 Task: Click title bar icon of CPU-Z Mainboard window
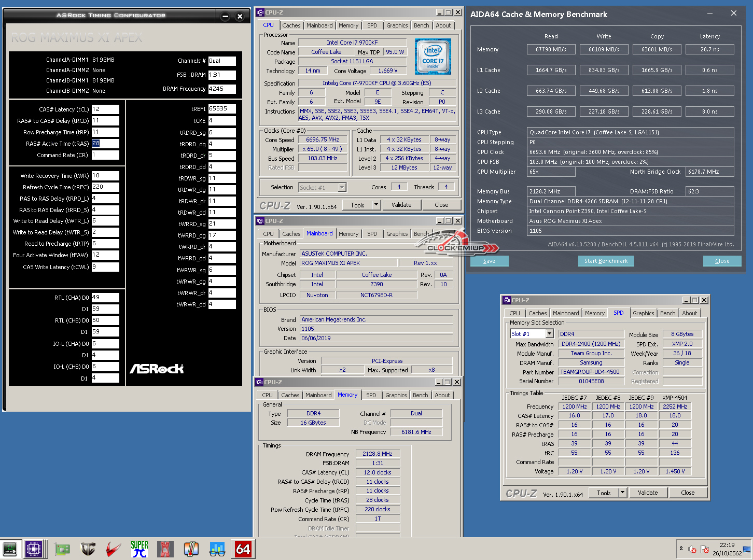click(260, 221)
